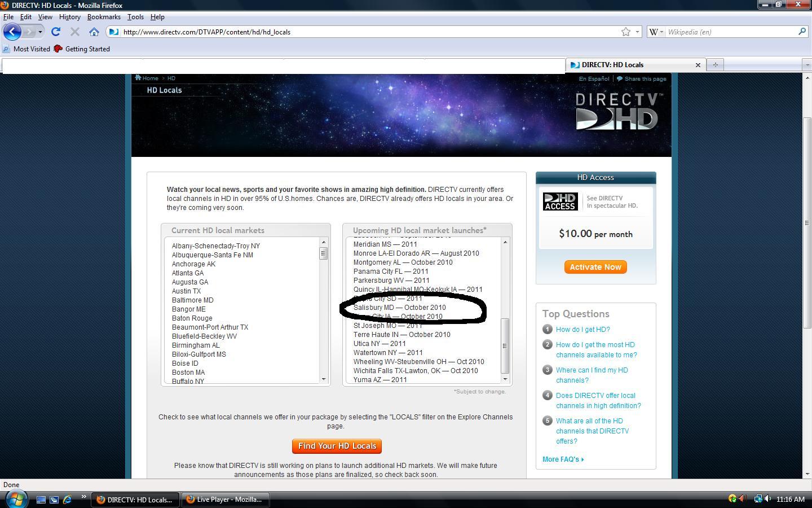
Task: Open the Tools menu
Action: pyautogui.click(x=135, y=17)
